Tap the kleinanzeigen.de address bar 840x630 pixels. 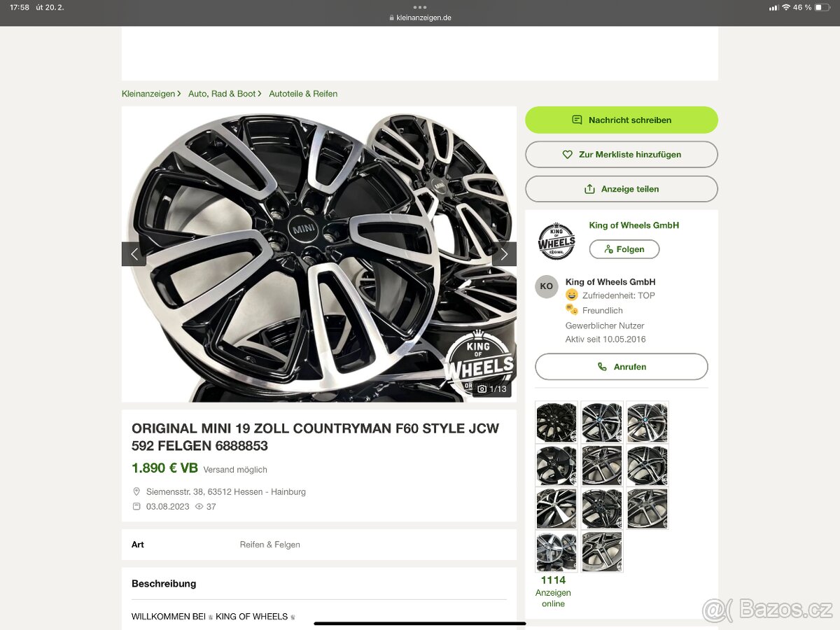[x=420, y=17]
